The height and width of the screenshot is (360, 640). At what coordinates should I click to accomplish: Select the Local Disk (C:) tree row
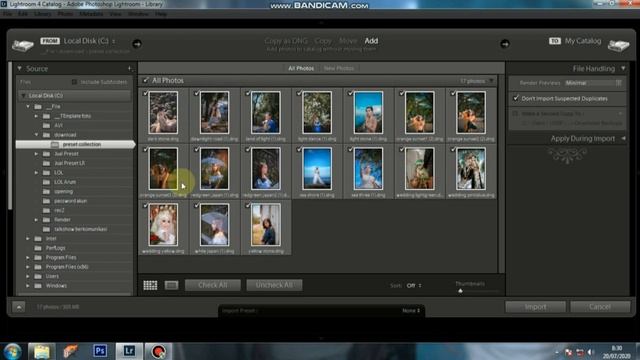74,96
